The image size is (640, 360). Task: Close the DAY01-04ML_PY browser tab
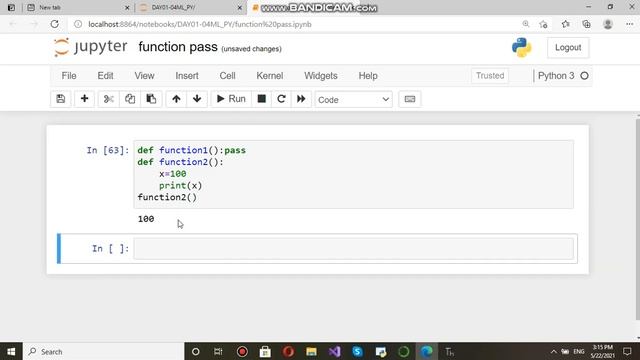coord(240,8)
